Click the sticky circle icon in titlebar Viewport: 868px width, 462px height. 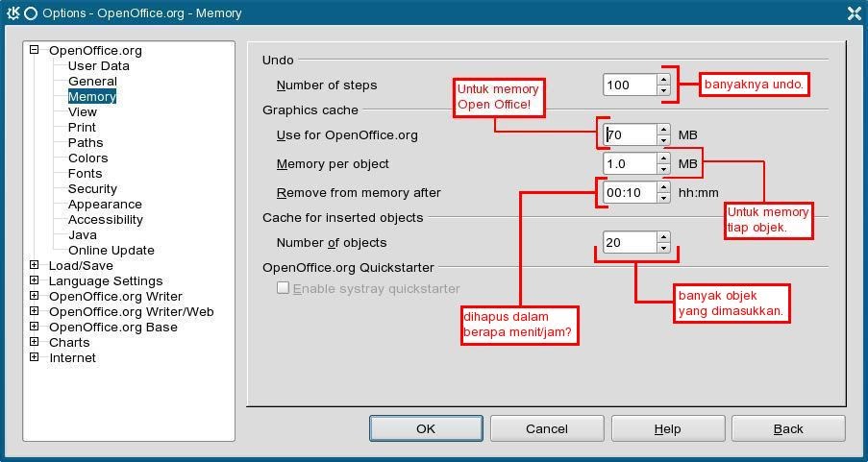coord(31,13)
